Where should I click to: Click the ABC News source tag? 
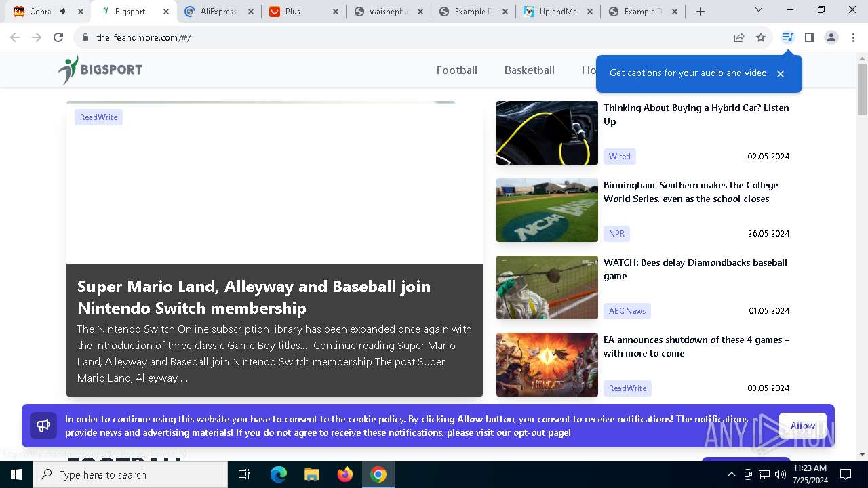pyautogui.click(x=627, y=311)
